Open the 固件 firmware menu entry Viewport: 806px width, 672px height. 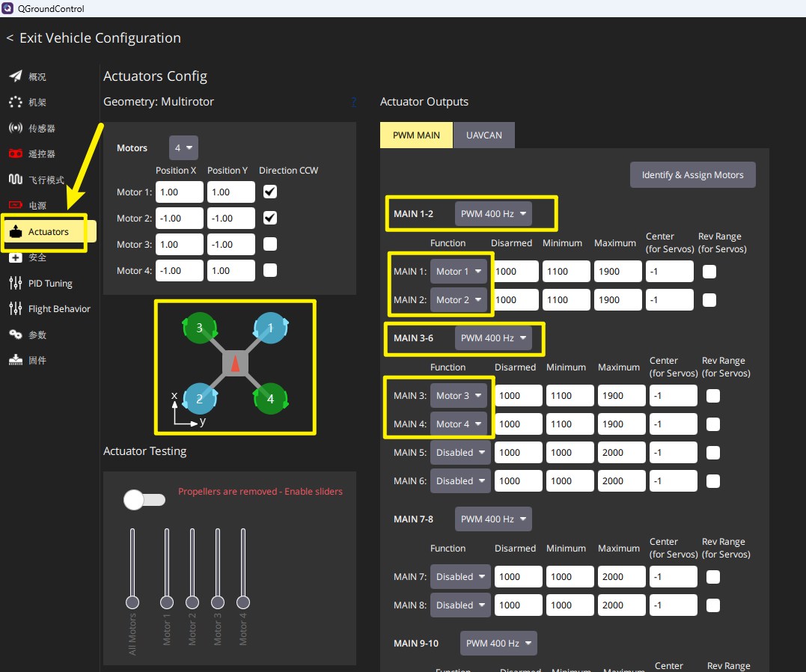(x=49, y=361)
